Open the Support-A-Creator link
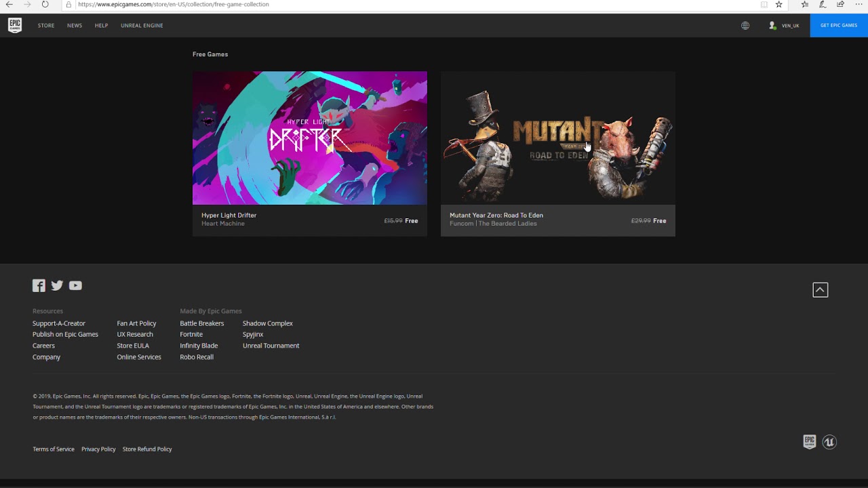Screen dimensions: 868x488 click(59, 323)
